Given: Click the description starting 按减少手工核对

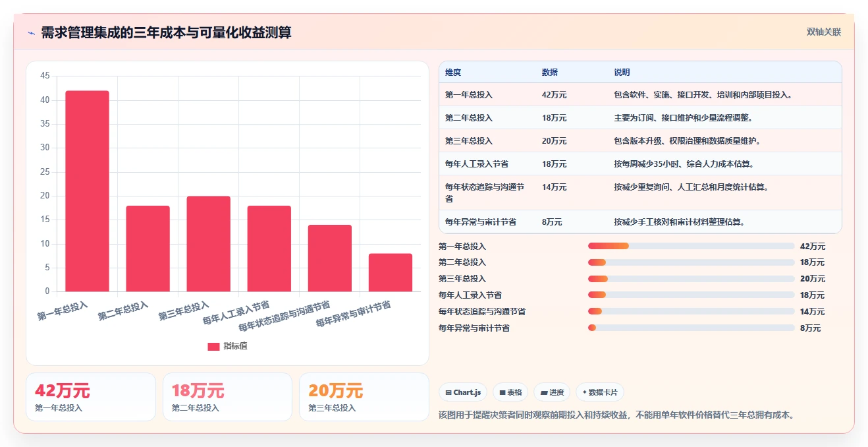Looking at the screenshot, I should click(680, 222).
